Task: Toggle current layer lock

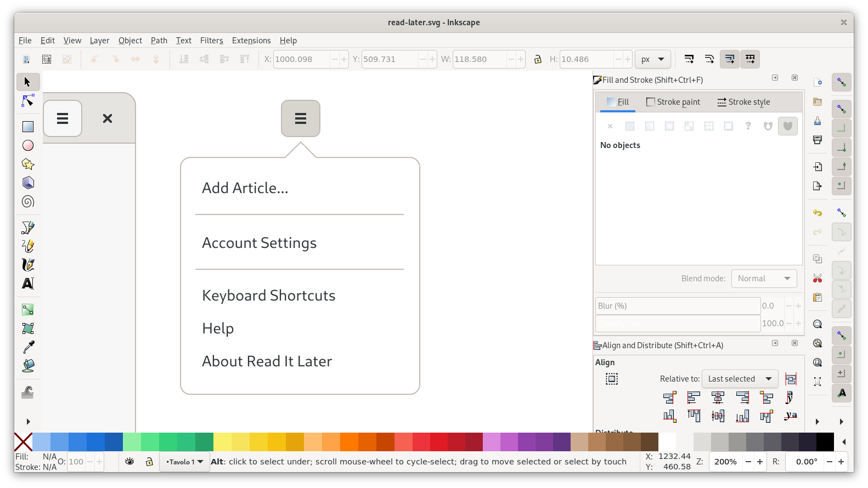Action: point(149,462)
